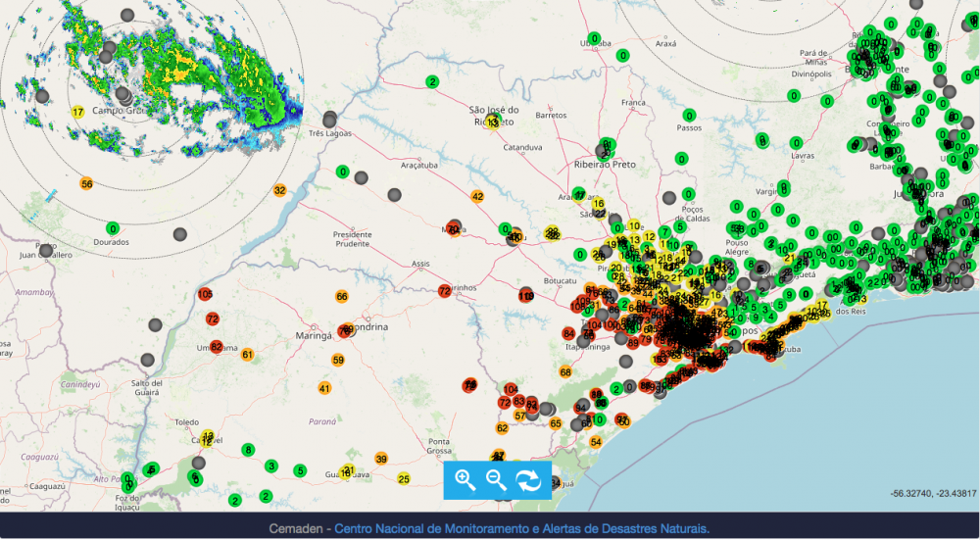The height and width of the screenshot is (540, 980).
Task: Select green marker 2 north of Araçatuba
Action: (x=431, y=81)
